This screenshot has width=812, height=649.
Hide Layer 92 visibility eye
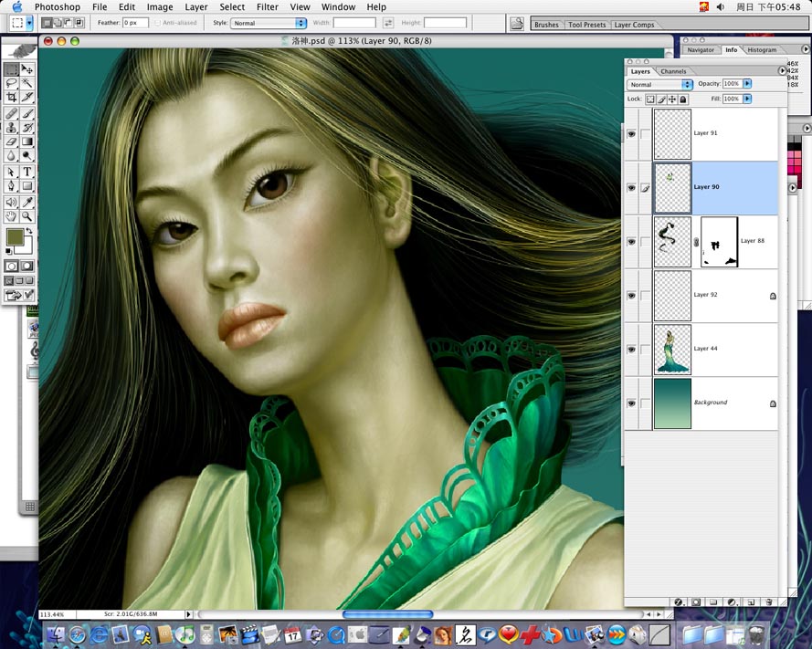coord(631,296)
